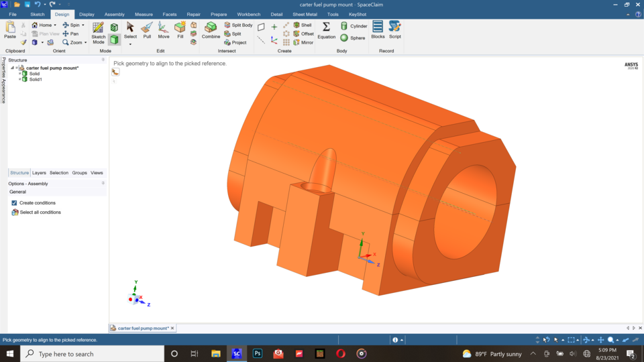Click the Split Body button

(x=238, y=25)
